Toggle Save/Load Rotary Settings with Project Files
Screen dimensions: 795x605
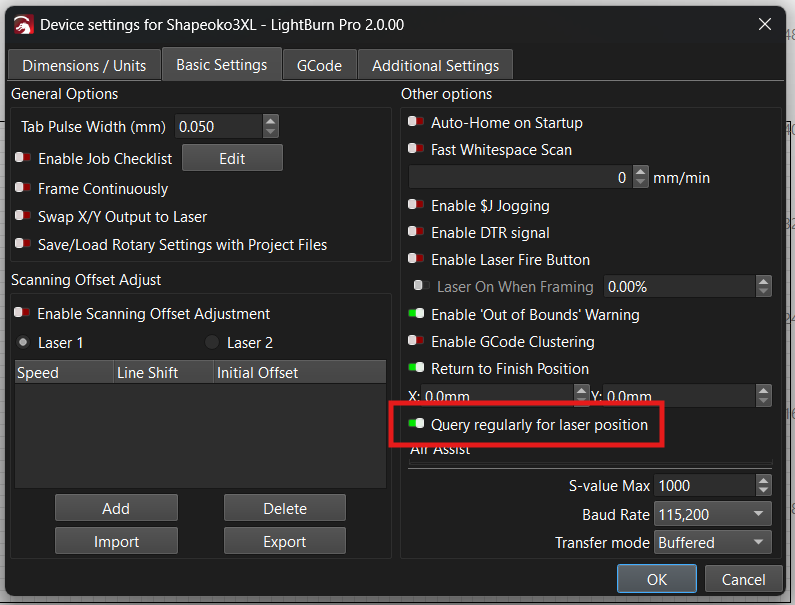click(x=23, y=243)
